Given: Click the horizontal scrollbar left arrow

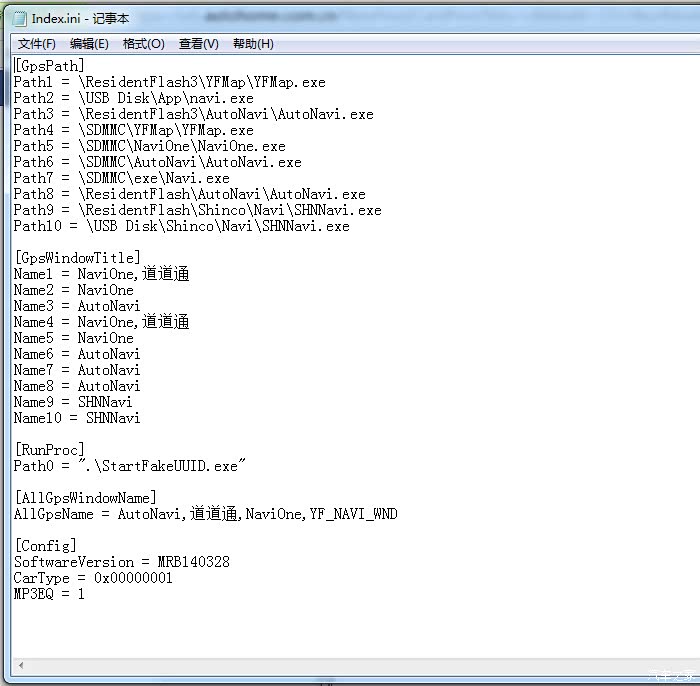Looking at the screenshot, I should (21, 665).
